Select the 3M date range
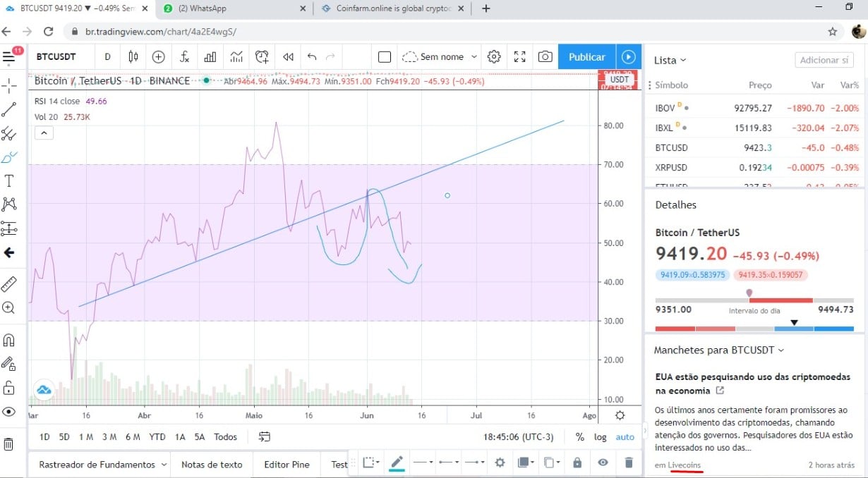Screen dimensions: 868x478 pos(109,437)
